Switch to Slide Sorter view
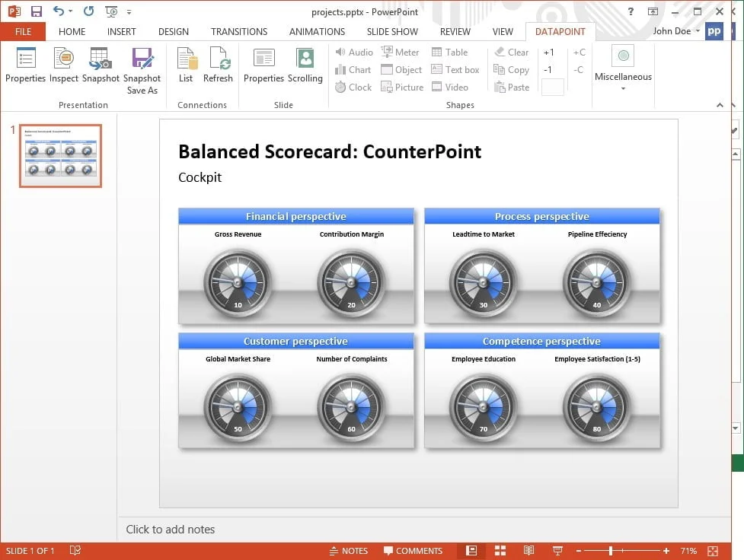The width and height of the screenshot is (744, 560). pyautogui.click(x=500, y=551)
